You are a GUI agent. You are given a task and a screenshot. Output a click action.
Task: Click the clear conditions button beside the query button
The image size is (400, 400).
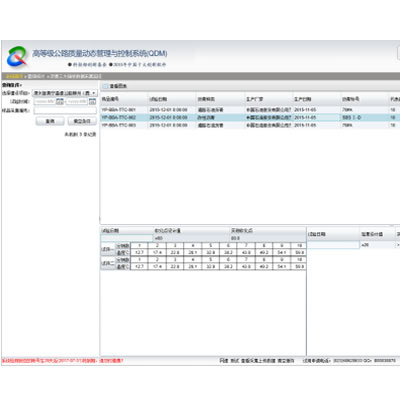(82, 121)
